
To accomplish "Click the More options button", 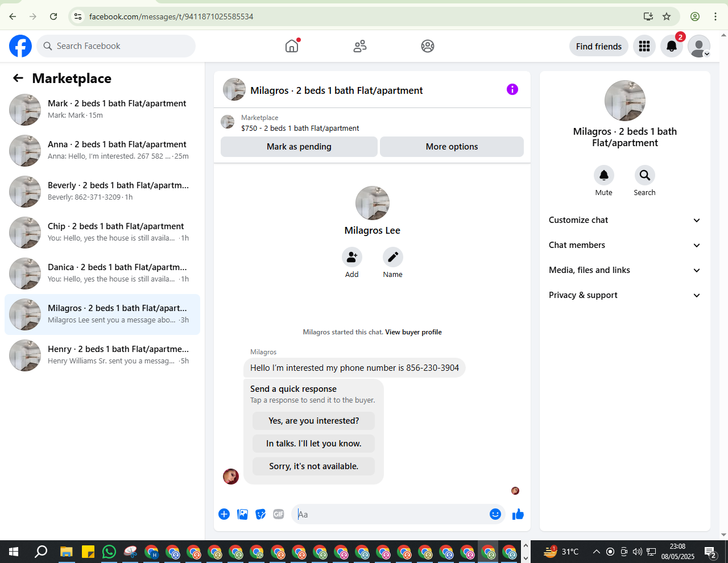I will 452,147.
